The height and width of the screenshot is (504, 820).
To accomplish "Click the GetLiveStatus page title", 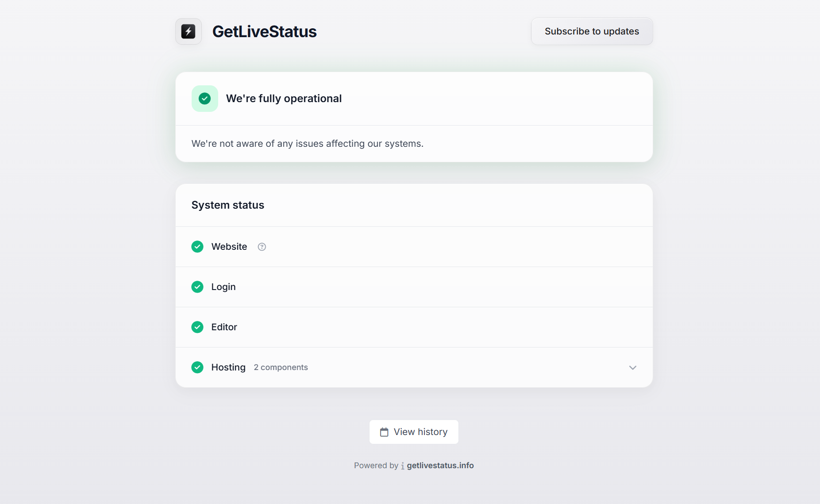I will pos(264,32).
